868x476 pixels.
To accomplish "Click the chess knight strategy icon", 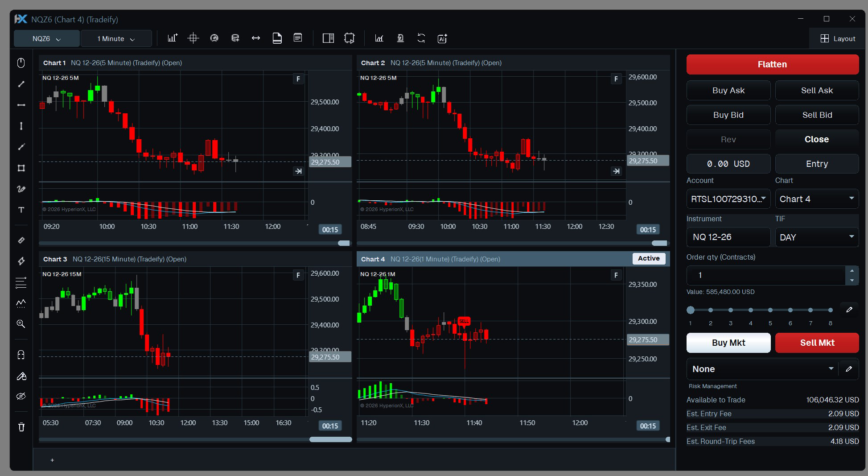I will [x=400, y=38].
